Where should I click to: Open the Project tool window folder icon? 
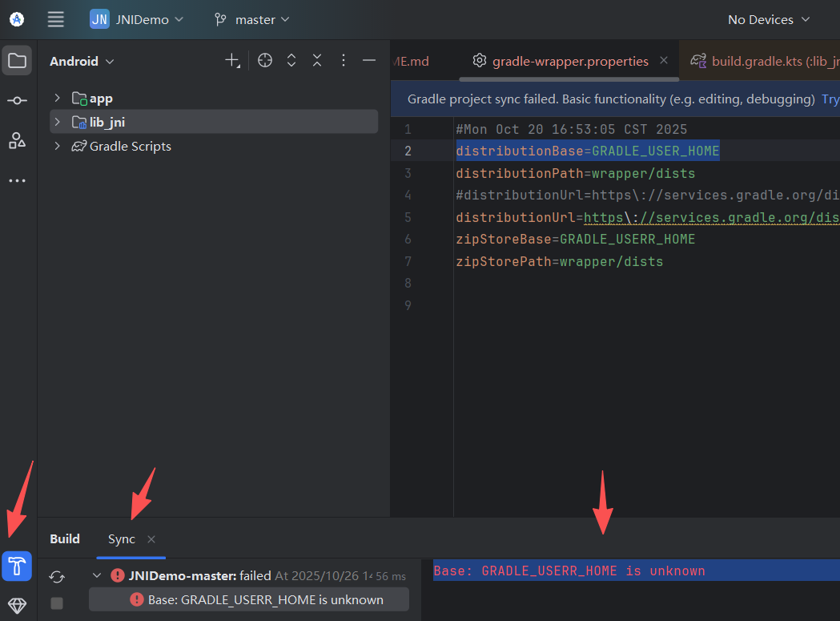[x=17, y=61]
